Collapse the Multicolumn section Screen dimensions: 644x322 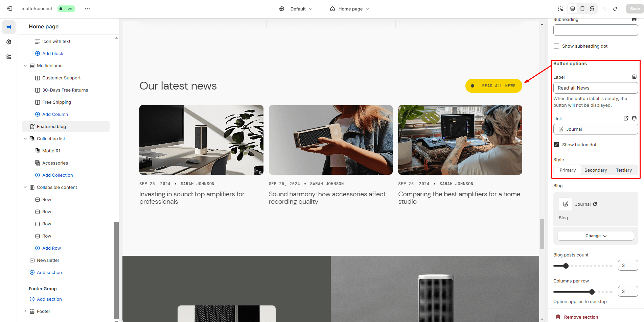click(x=25, y=66)
